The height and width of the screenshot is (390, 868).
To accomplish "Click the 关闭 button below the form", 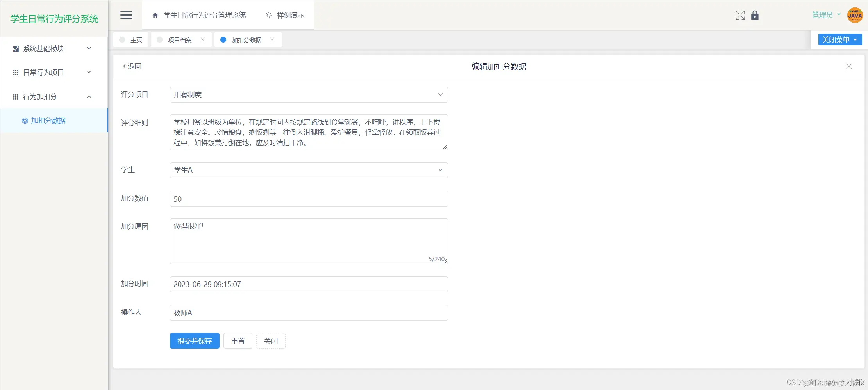I will pyautogui.click(x=271, y=341).
